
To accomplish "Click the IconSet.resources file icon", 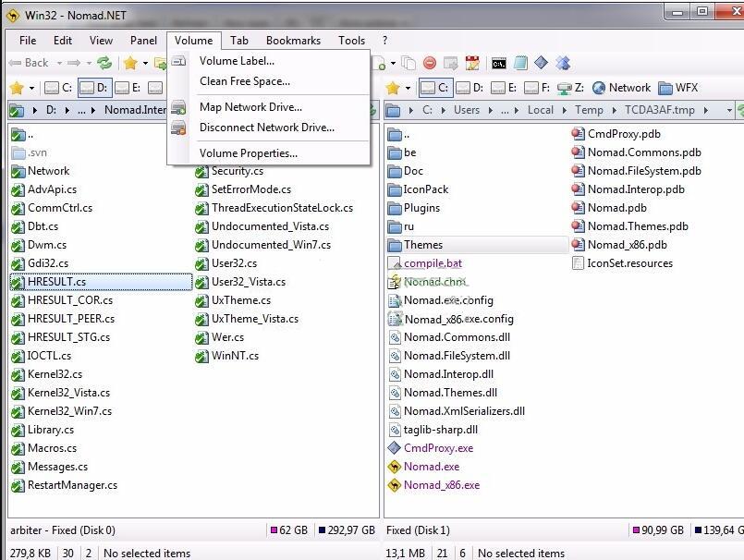I will 578,263.
